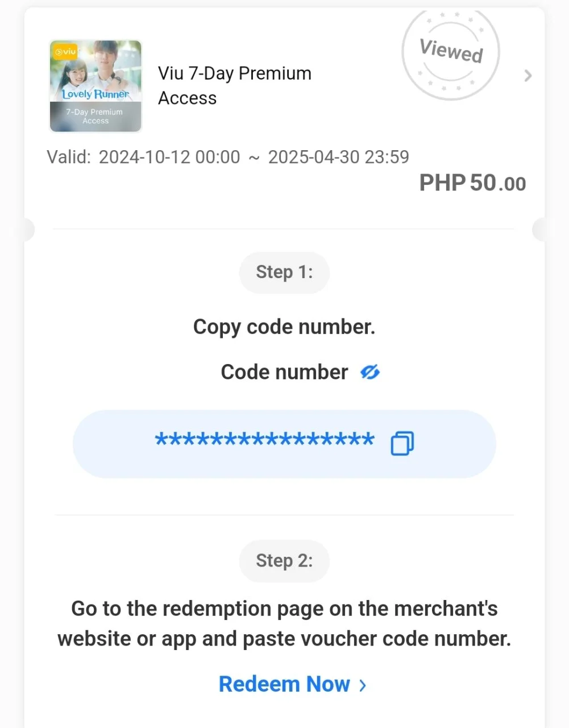Tap the Redeem Now link

tap(284, 684)
